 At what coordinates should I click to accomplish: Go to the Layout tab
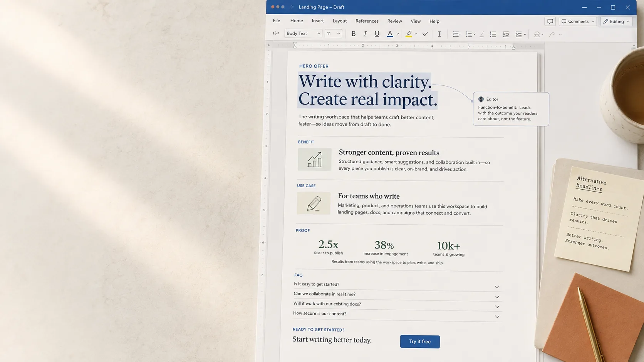[340, 21]
